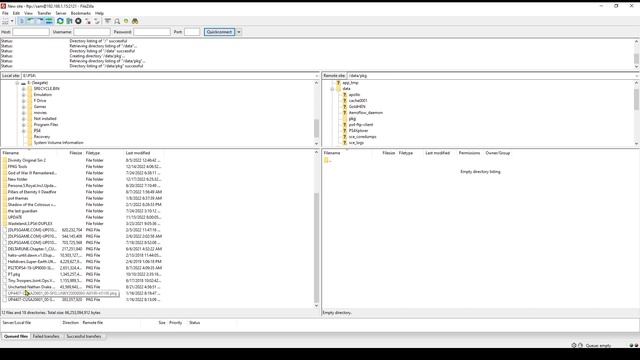Click the Port input field
This screenshot has height=360, width=640.
192,32
